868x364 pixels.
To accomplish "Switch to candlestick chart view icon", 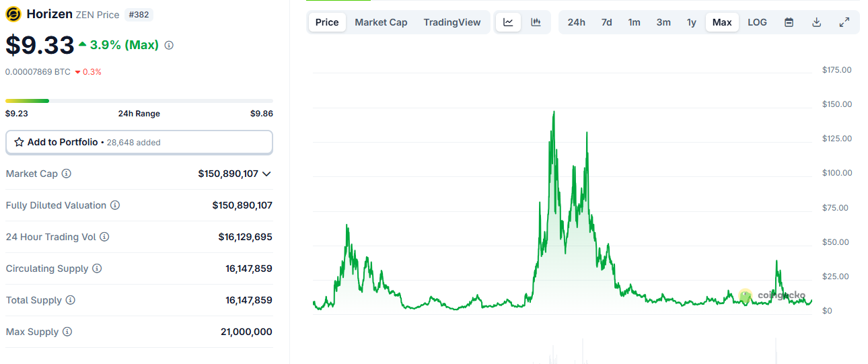I will click(536, 22).
